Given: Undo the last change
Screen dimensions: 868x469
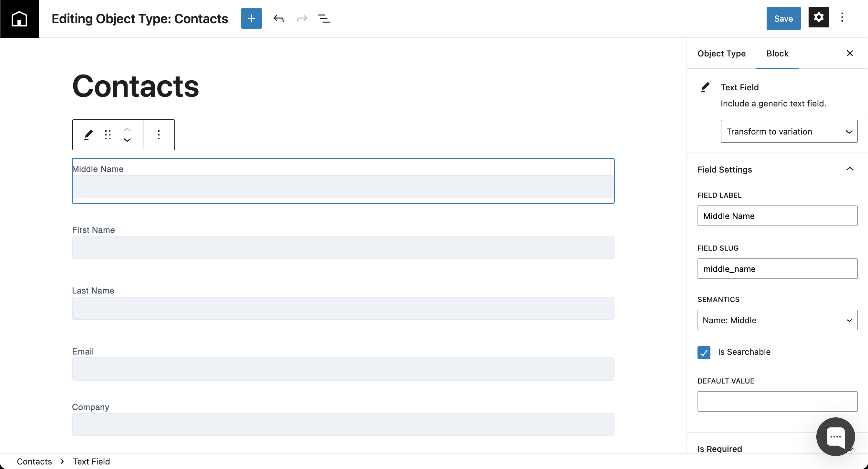Looking at the screenshot, I should pos(279,18).
